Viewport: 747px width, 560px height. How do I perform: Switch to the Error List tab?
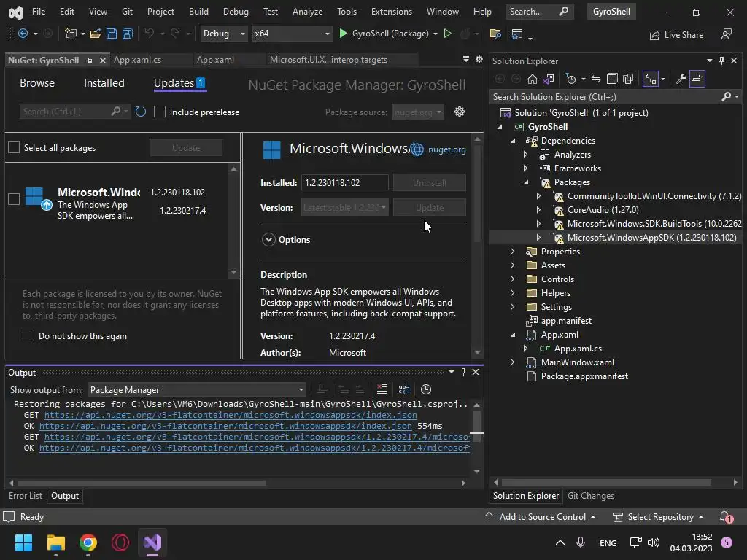tap(26, 496)
